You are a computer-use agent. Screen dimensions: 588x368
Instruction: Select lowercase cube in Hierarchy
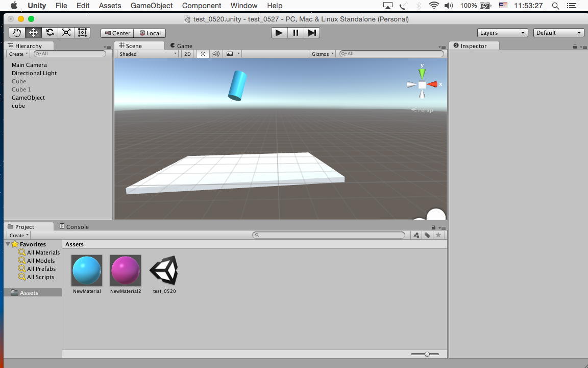click(x=18, y=106)
